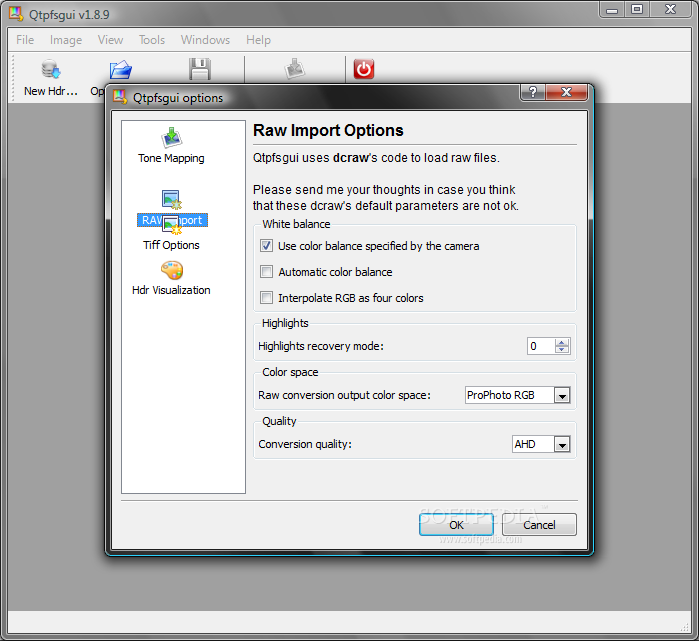Open the View menu
This screenshot has width=699, height=641.
[111, 40]
